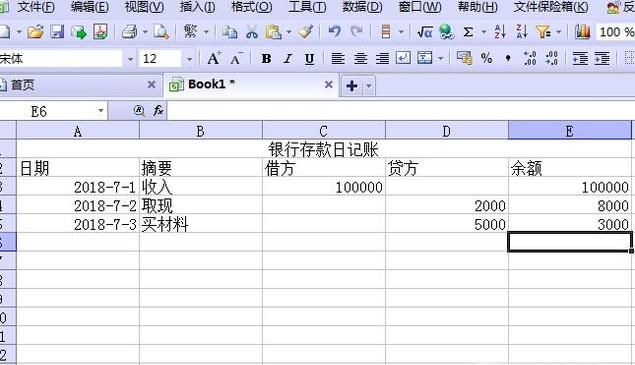Insert a formula with the square root icon

(424, 32)
